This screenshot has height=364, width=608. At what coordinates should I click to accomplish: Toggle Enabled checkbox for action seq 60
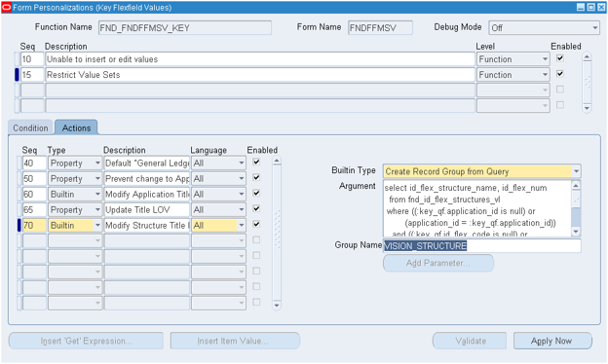coord(256,193)
